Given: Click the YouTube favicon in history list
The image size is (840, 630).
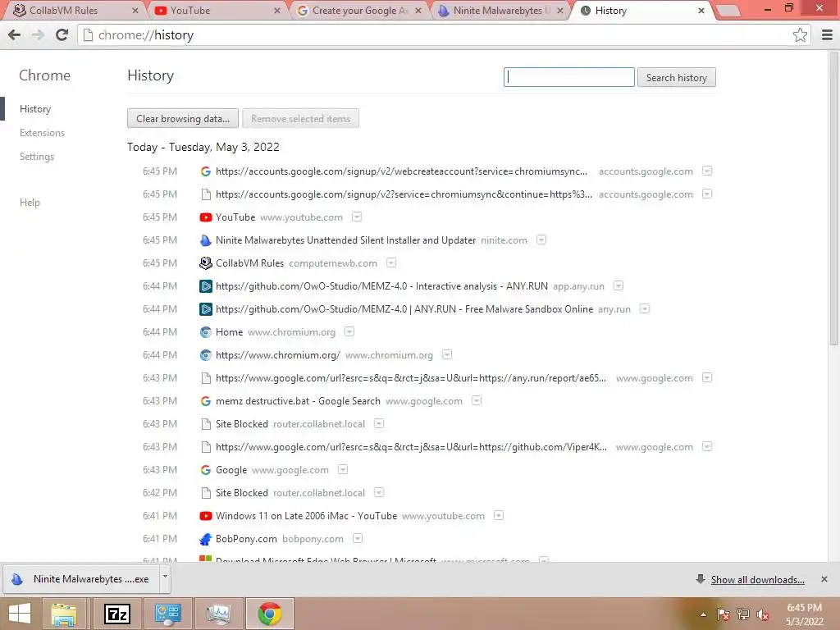Looking at the screenshot, I should [206, 217].
